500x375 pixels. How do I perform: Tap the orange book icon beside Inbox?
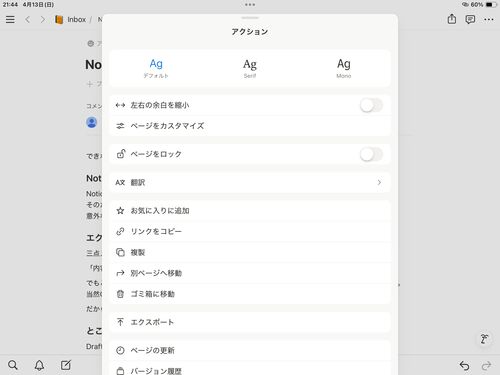click(59, 20)
